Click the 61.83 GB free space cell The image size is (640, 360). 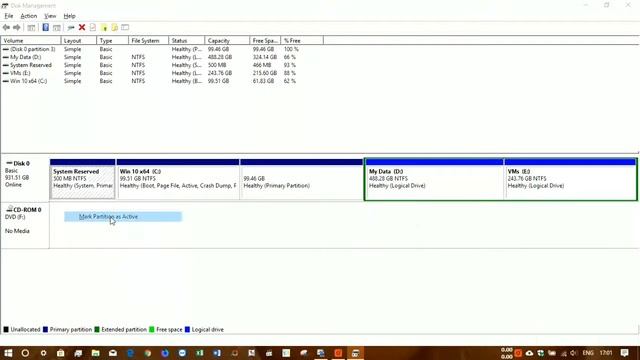point(264,81)
